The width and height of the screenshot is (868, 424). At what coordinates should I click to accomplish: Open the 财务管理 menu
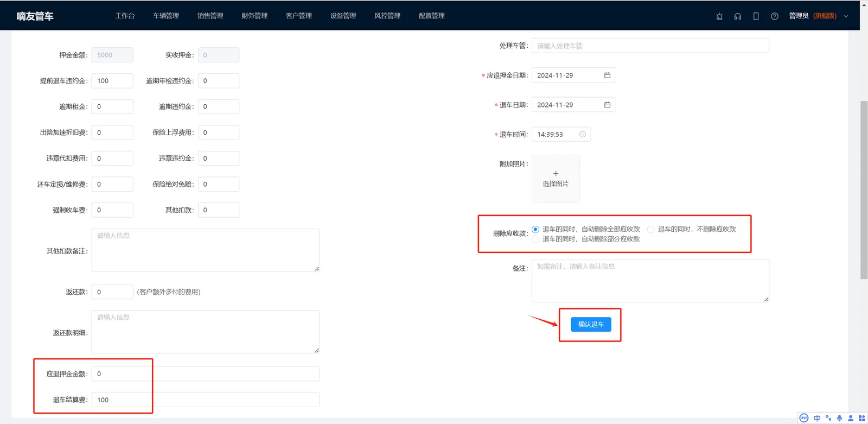pos(254,16)
